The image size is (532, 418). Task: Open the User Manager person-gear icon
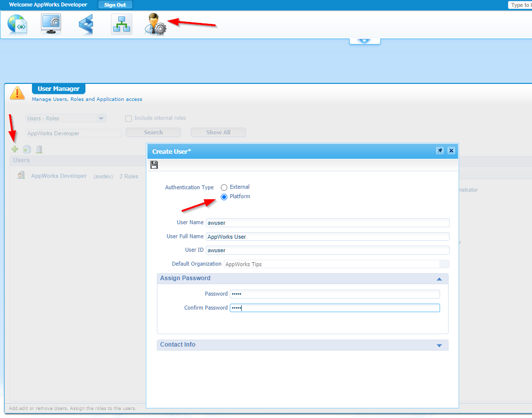pyautogui.click(x=155, y=24)
